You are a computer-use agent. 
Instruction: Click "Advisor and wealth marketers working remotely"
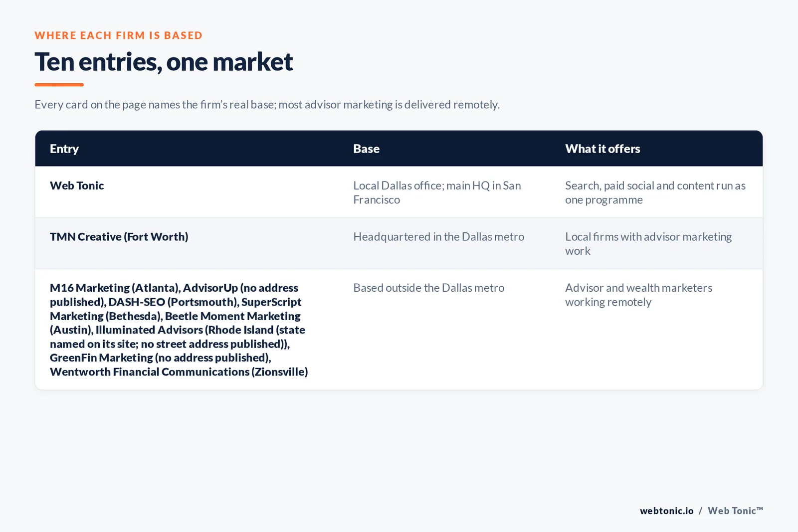[639, 295]
